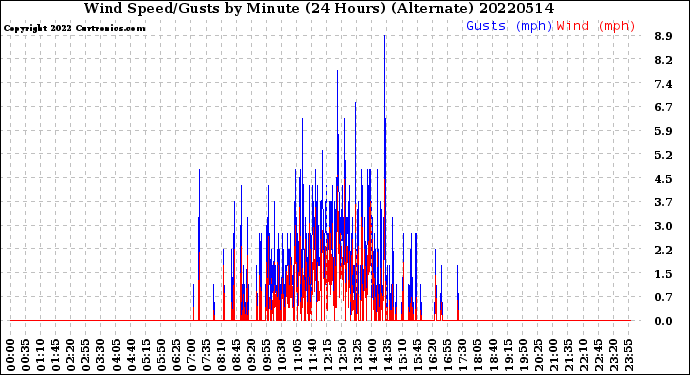
Task: Click the 05:50 time axis label
Action: [161, 355]
